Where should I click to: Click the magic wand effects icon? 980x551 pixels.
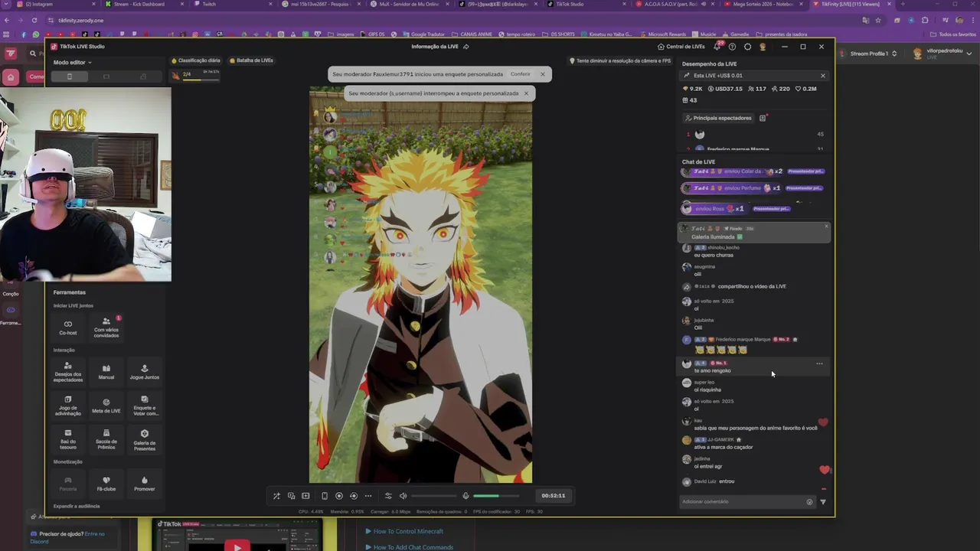click(x=276, y=496)
